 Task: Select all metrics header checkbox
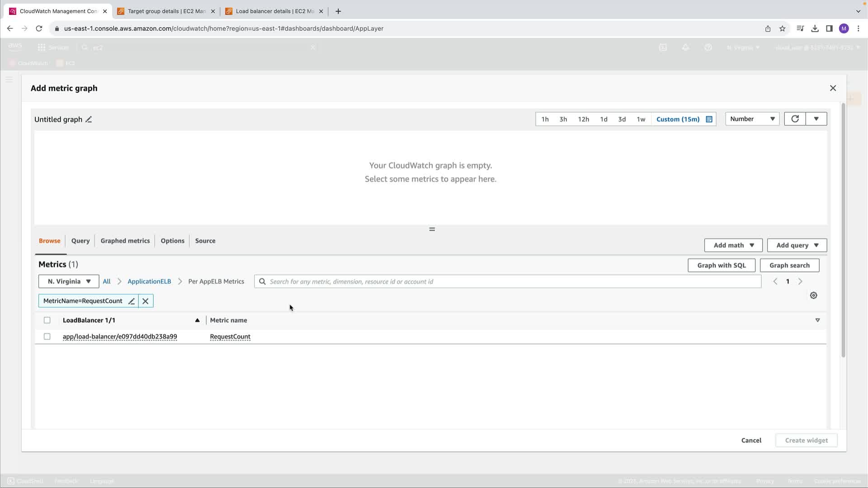[47, 320]
